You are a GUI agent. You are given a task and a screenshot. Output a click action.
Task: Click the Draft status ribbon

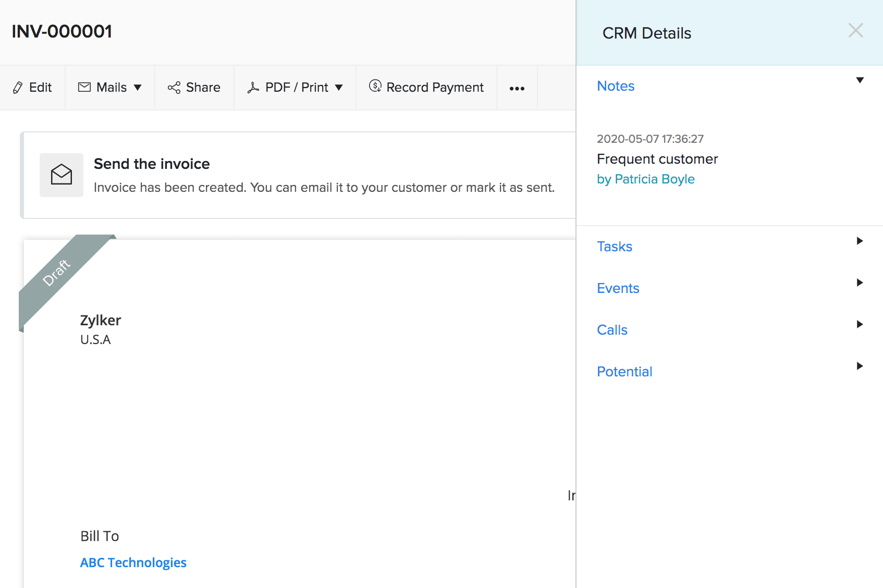click(57, 274)
